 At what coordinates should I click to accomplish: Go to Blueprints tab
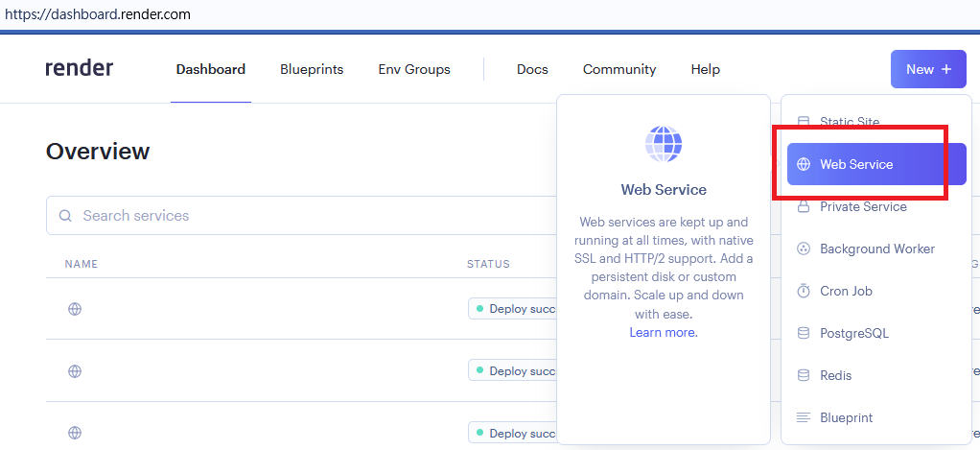[312, 69]
